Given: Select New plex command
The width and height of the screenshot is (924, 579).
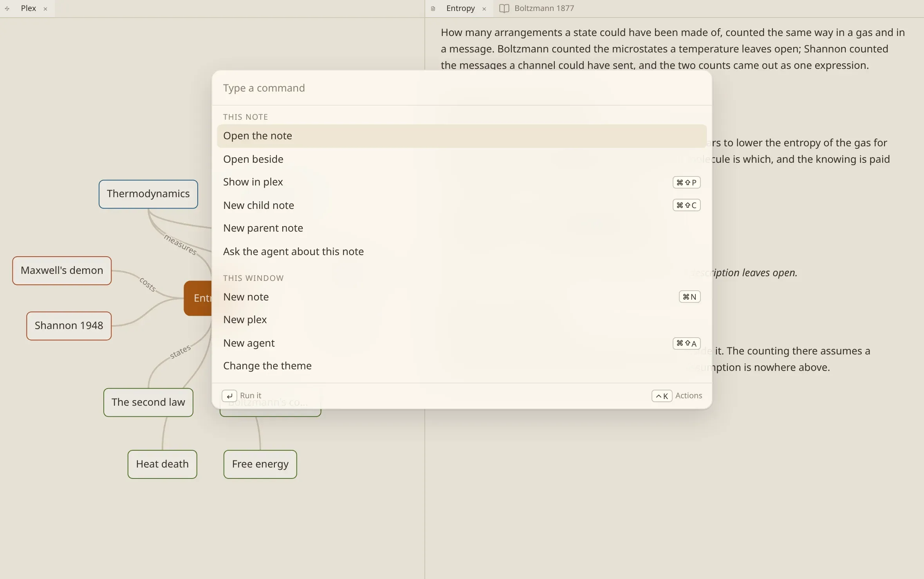Looking at the screenshot, I should click(462, 320).
